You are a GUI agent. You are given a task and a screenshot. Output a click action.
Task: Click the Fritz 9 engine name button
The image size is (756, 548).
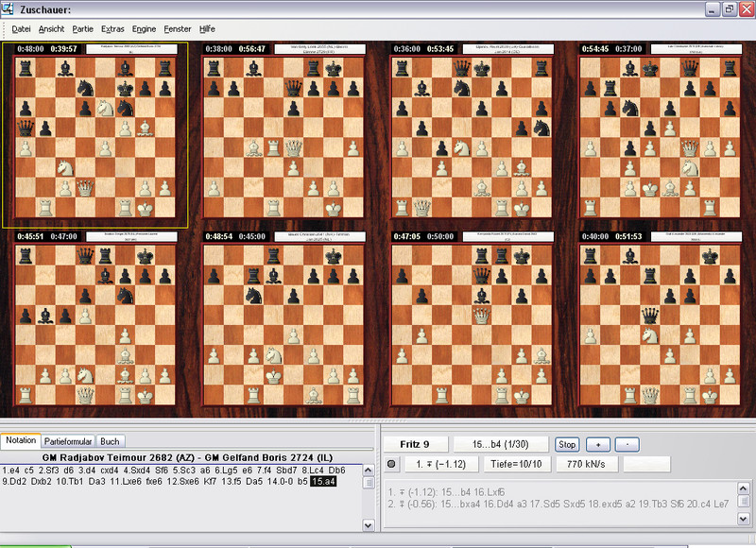pos(413,444)
